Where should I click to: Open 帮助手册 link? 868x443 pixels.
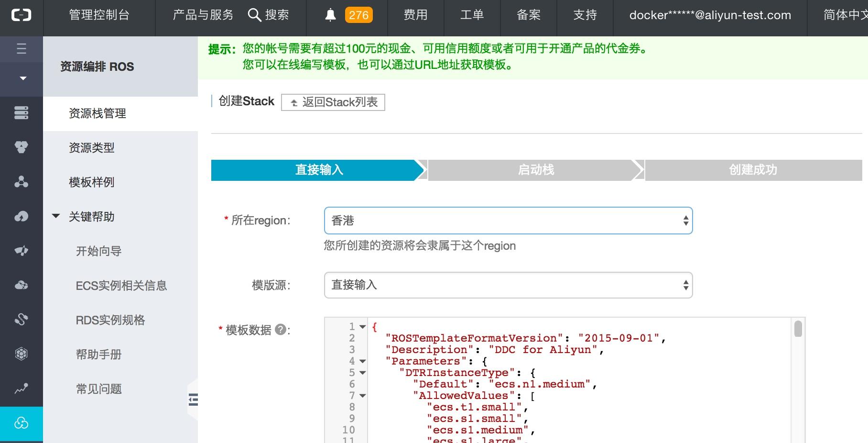(x=98, y=354)
